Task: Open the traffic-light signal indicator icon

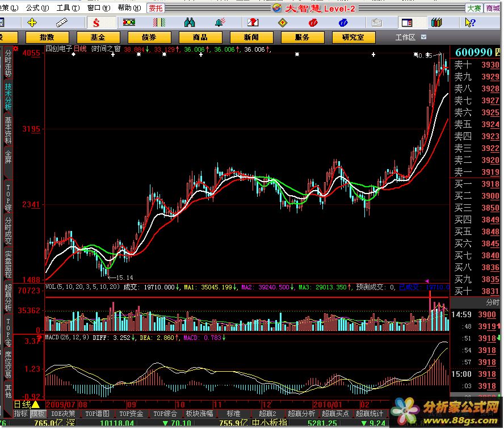Action: tap(129, 22)
